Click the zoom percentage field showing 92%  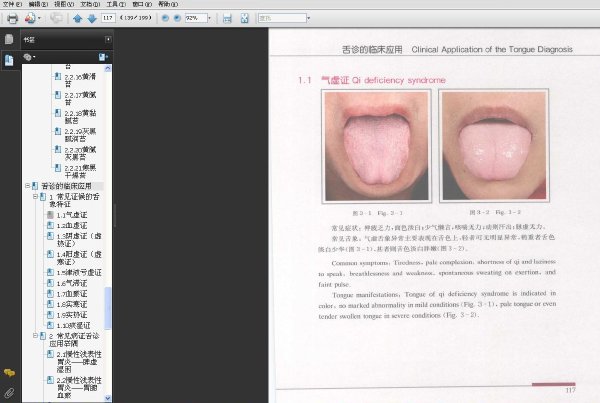coord(196,18)
